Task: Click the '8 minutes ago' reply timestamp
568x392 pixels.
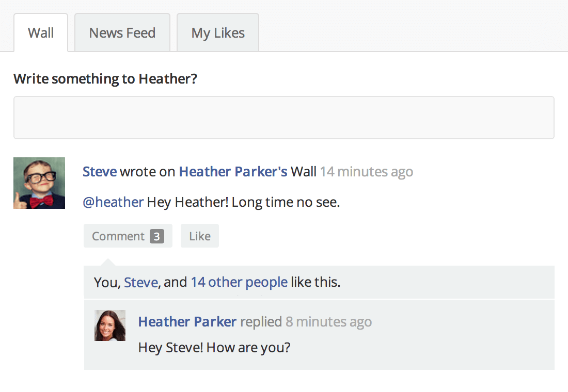Action: tap(328, 322)
